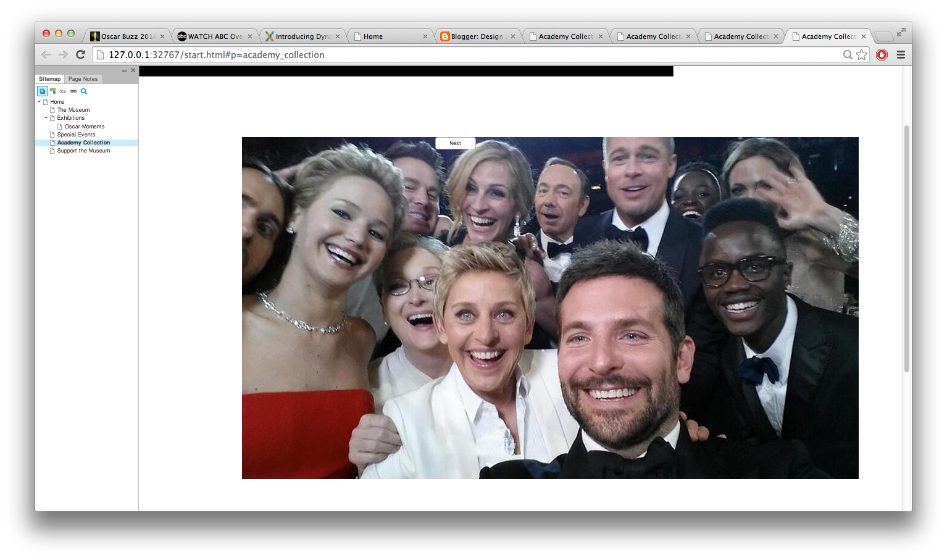Image resolution: width=947 pixels, height=560 pixels.
Task: Switch to the Introducing Dyn tab
Action: 303,36
